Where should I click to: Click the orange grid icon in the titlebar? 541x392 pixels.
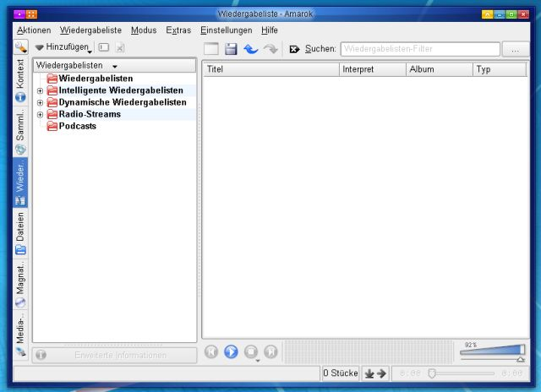31,14
